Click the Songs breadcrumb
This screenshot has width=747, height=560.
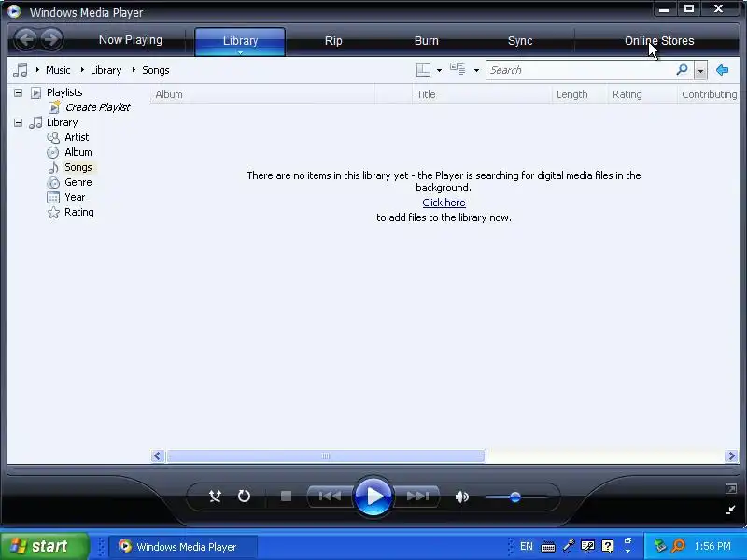point(156,70)
